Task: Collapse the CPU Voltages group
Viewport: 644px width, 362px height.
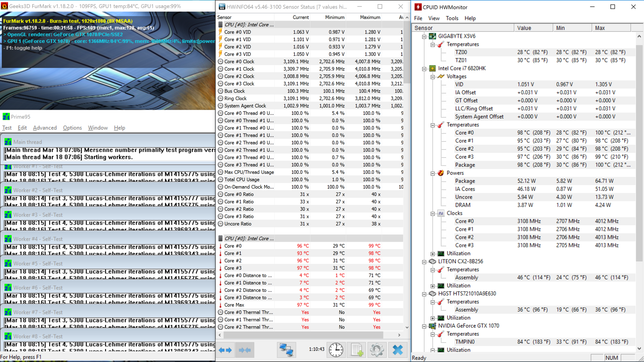Action: (x=433, y=77)
